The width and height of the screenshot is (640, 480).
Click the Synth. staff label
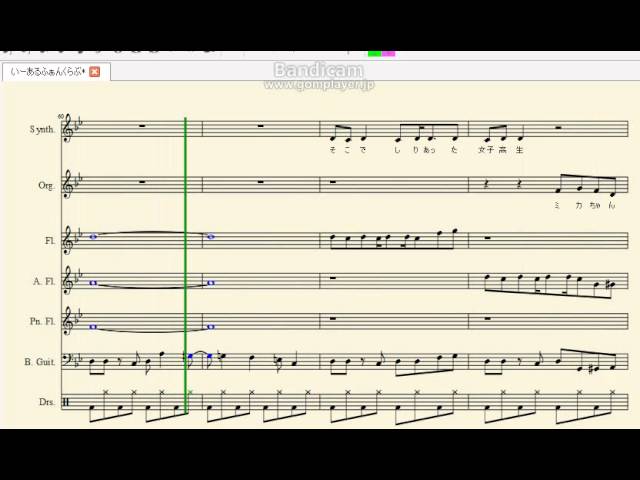42,129
